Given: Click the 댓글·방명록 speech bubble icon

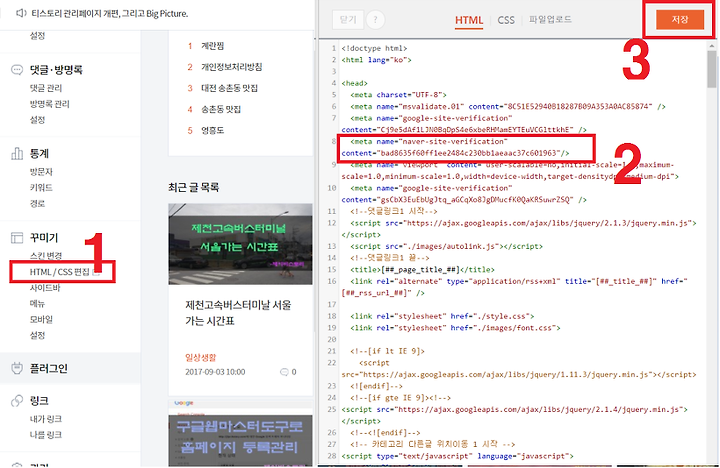Looking at the screenshot, I should tap(17, 70).
